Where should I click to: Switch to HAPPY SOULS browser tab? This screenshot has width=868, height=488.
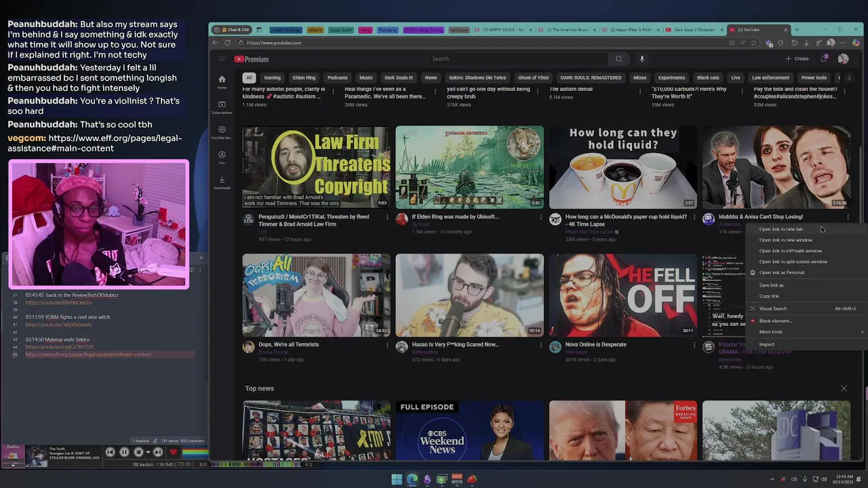[502, 30]
